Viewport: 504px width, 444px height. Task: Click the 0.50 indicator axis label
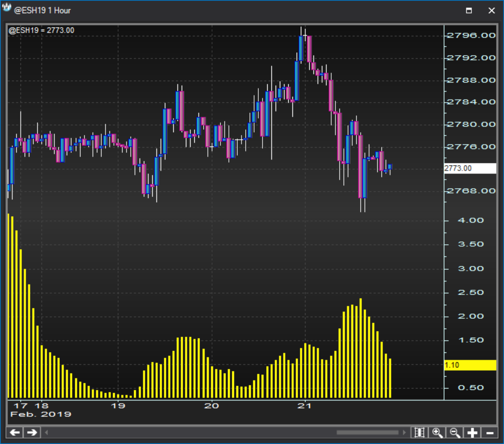point(470,388)
